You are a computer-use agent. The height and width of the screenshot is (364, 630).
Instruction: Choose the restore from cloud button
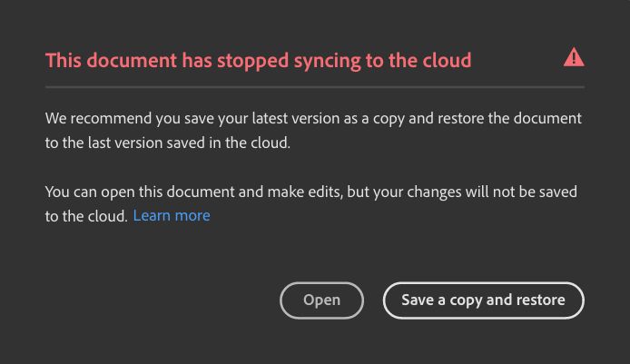click(x=483, y=300)
